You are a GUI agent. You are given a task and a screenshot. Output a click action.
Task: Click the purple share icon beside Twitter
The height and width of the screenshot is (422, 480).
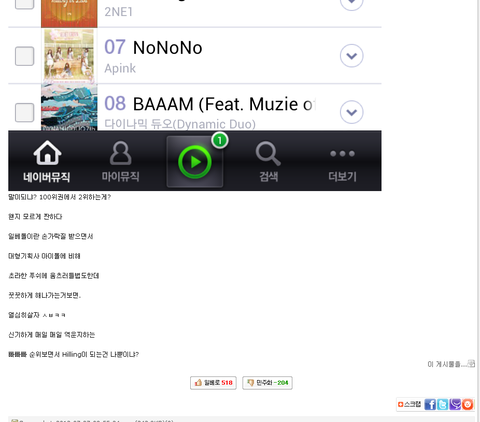coord(455,404)
